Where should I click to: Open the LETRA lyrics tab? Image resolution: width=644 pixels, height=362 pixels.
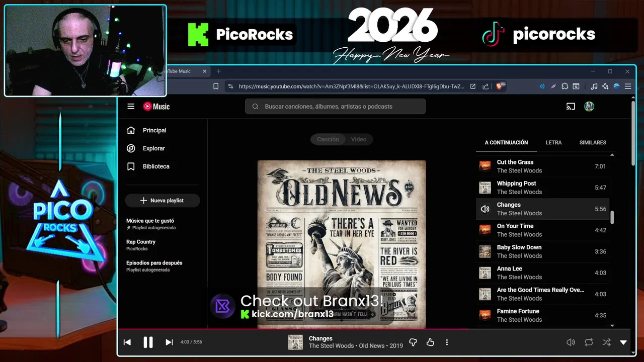553,143
